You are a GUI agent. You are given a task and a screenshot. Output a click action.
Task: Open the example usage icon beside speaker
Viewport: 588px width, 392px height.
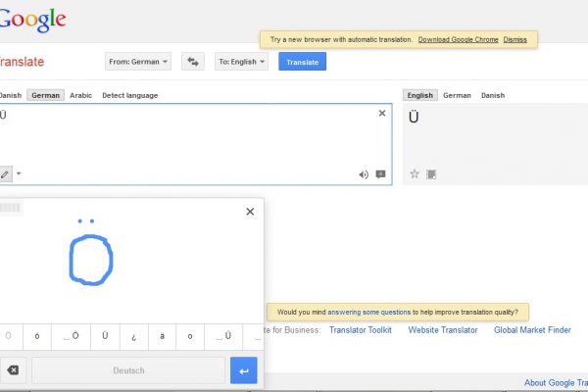380,174
